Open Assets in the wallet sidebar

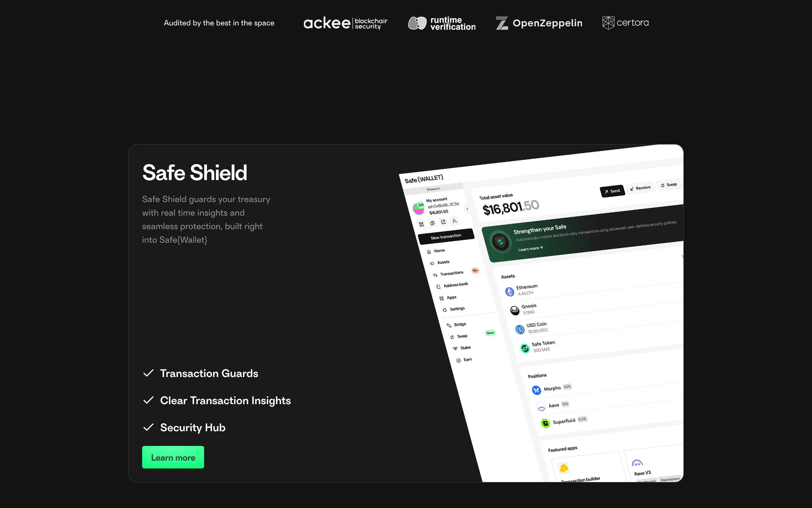pyautogui.click(x=440, y=262)
